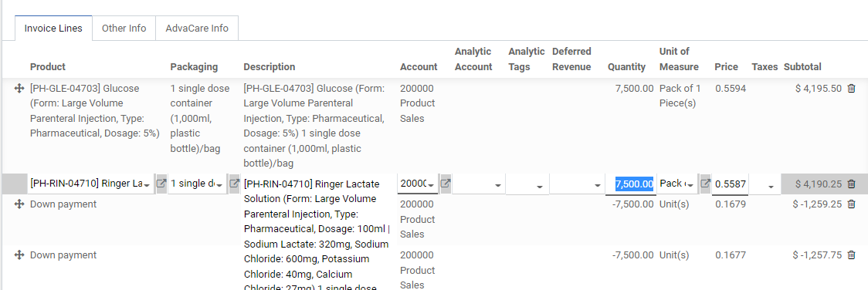Screen dimensions: 868x290
Task: Open the AdvaCare Info tab
Action: 197,29
